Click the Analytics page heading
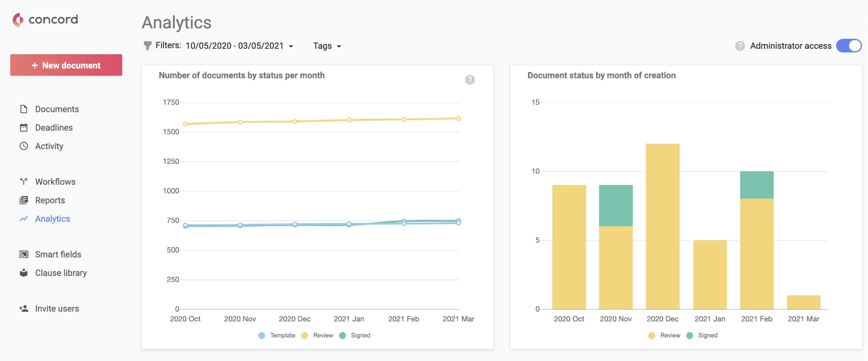 pos(176,22)
